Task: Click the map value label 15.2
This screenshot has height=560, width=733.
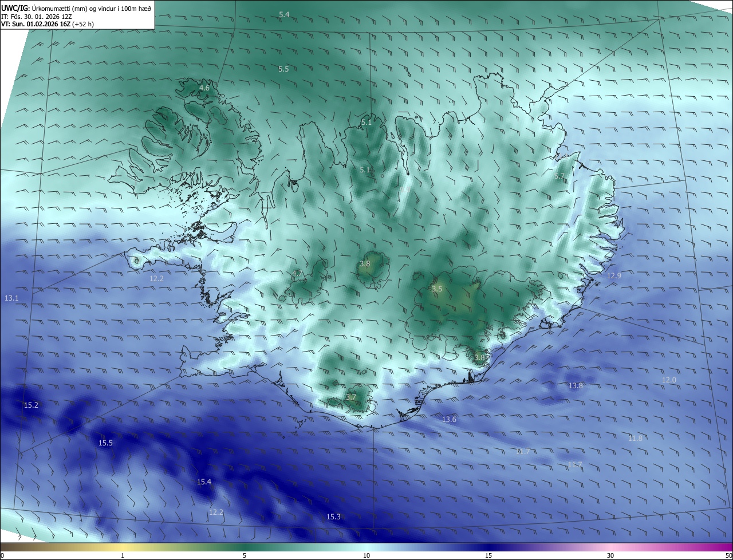Action: pyautogui.click(x=31, y=405)
